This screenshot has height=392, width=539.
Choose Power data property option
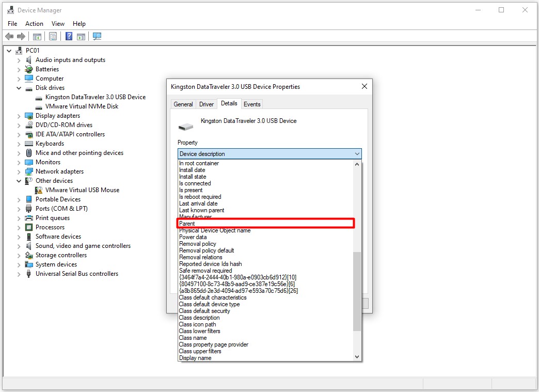pos(266,237)
